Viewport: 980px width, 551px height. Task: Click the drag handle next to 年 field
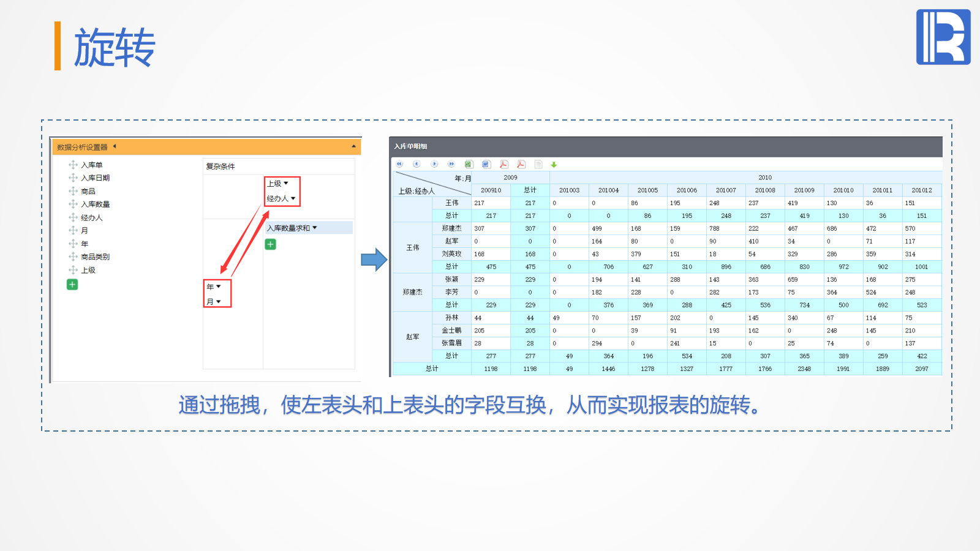[73, 244]
